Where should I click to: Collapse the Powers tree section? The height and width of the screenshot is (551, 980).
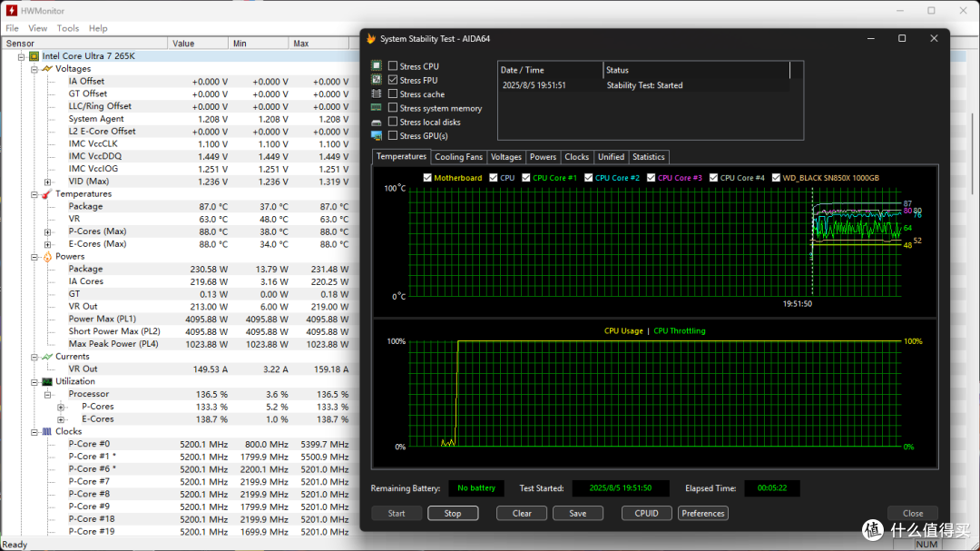[34, 257]
